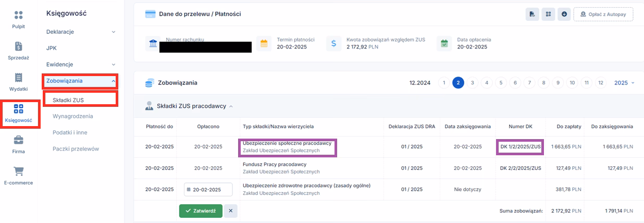Select month 2 in the pager

click(x=458, y=83)
